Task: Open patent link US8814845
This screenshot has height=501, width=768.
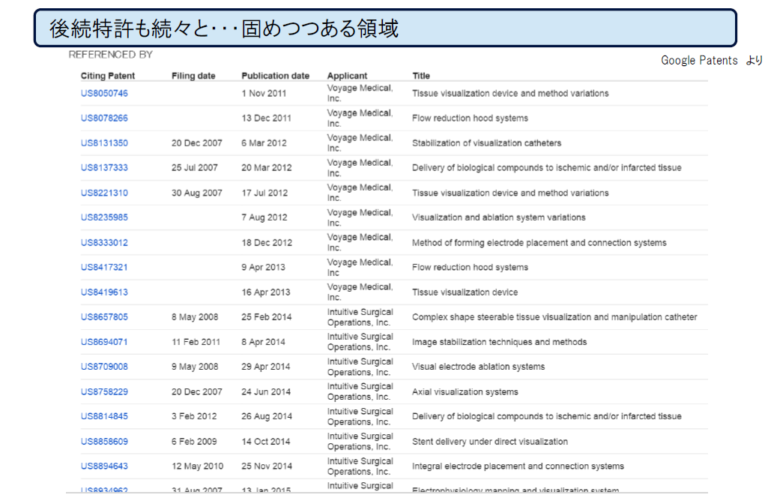Action: click(104, 416)
